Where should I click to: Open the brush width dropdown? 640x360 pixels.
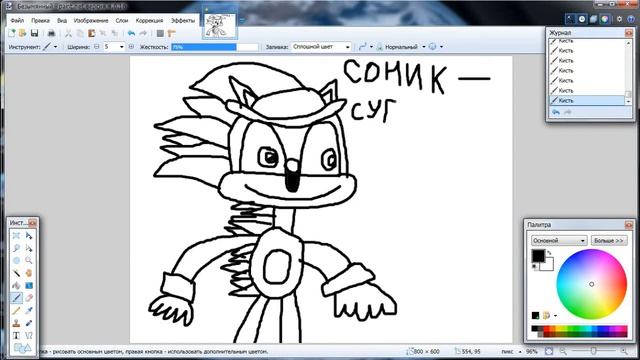[122, 47]
